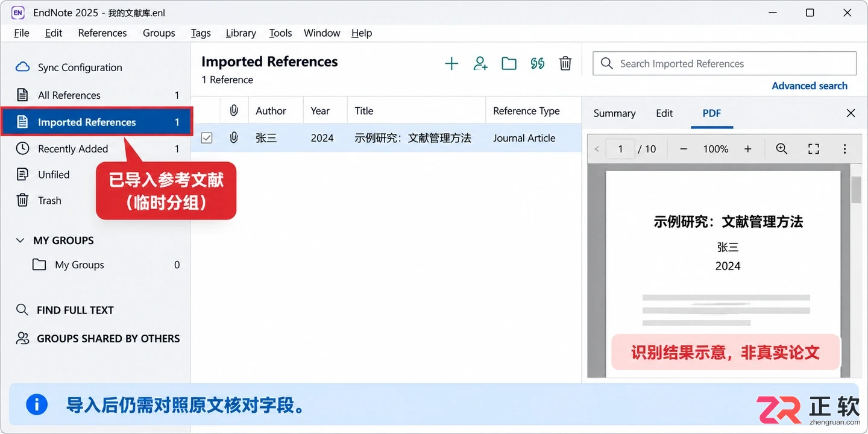Click the Insert citation quotes icon
Image resolution: width=868 pixels, height=434 pixels.
click(538, 63)
